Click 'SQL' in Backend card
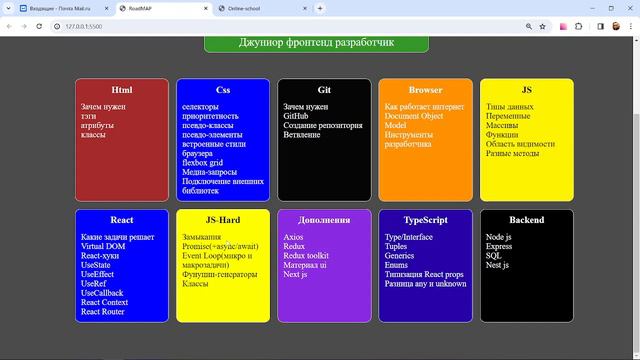 (x=493, y=256)
